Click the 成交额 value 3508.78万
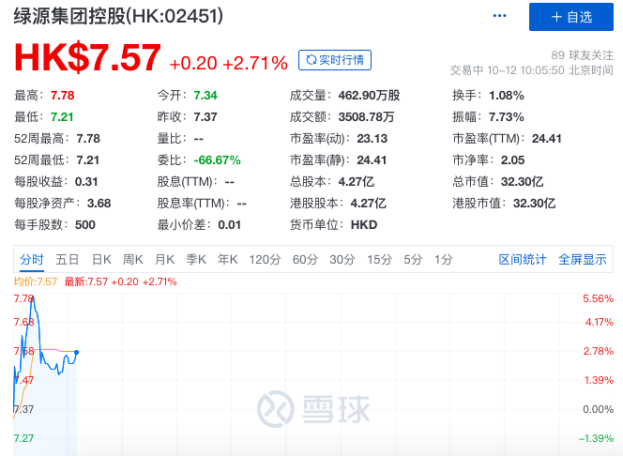The width and height of the screenshot is (623, 456). coord(366,117)
